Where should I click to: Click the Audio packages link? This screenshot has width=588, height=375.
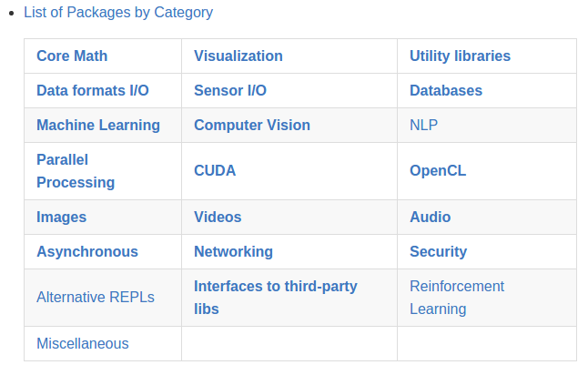coord(431,218)
